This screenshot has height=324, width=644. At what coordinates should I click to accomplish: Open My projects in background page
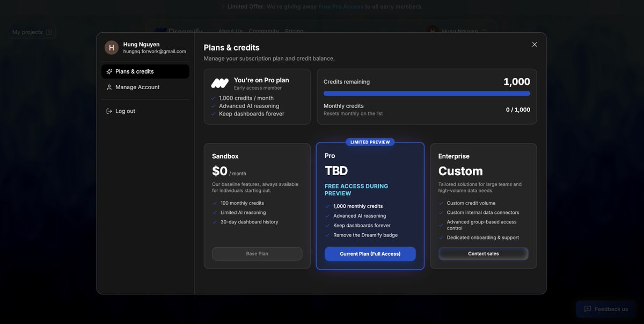(x=32, y=32)
